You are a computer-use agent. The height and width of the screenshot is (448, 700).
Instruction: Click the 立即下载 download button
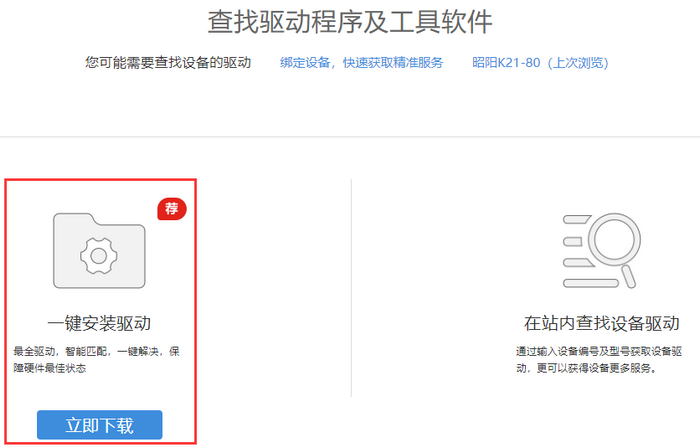click(x=100, y=425)
